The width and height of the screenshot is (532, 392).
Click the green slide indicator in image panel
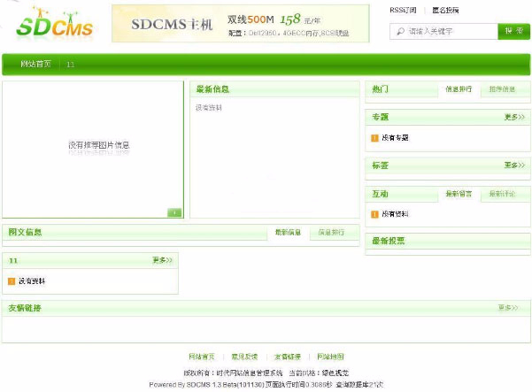(x=173, y=211)
